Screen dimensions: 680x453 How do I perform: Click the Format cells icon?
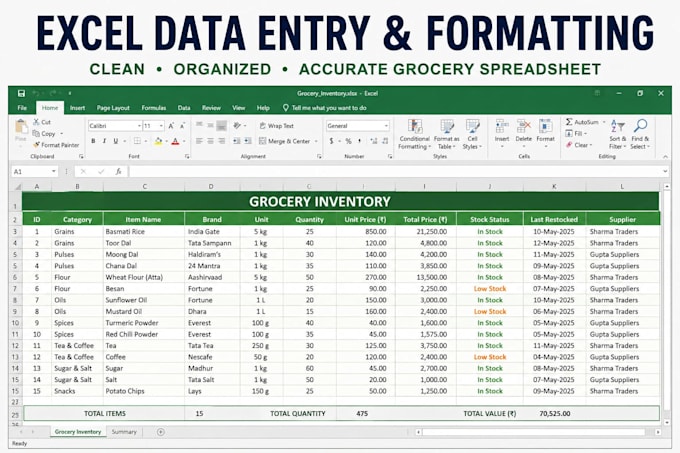(546, 126)
